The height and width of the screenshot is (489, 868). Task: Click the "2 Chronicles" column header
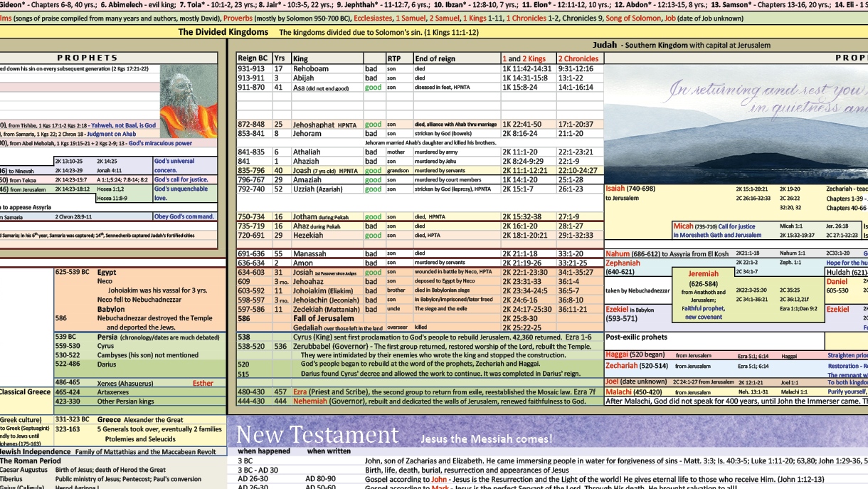click(578, 58)
